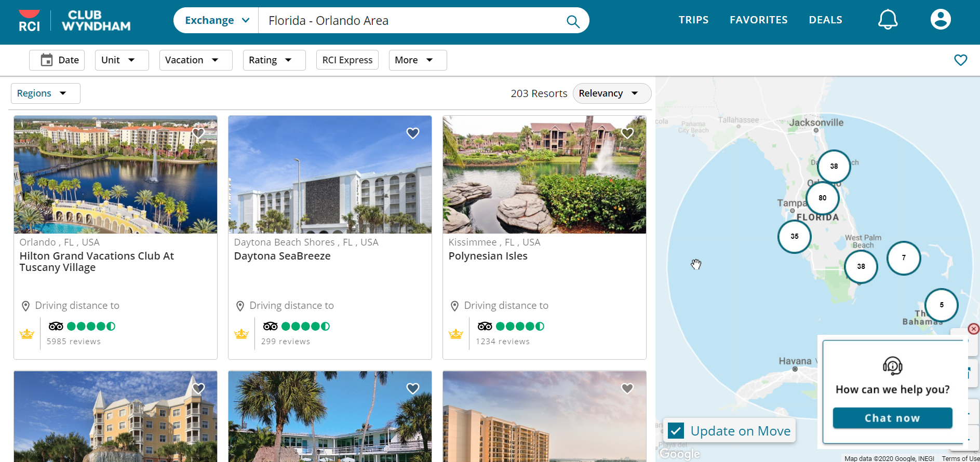The image size is (980, 462).
Task: Click location pin on Polynesian Isles card
Action: point(454,306)
